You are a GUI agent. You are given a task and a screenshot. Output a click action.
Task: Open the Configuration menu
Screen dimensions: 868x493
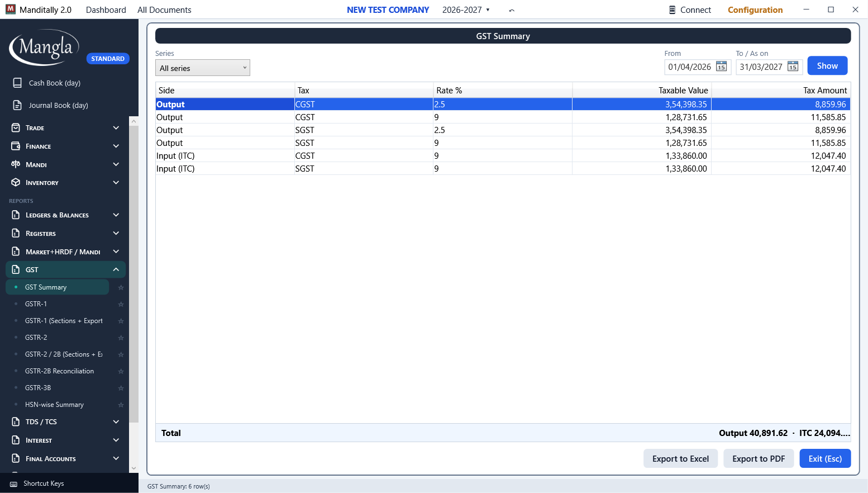[755, 10]
